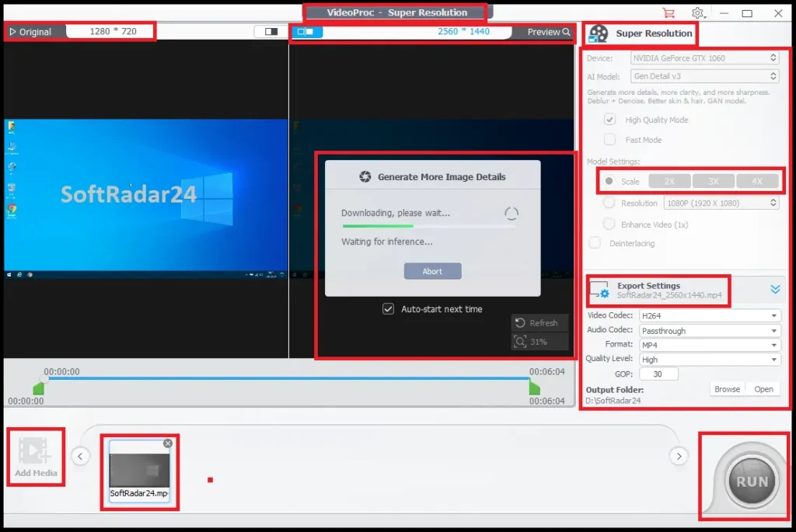Open the Video Codec dropdown
Screen dimensions: 796x532
coord(709,315)
